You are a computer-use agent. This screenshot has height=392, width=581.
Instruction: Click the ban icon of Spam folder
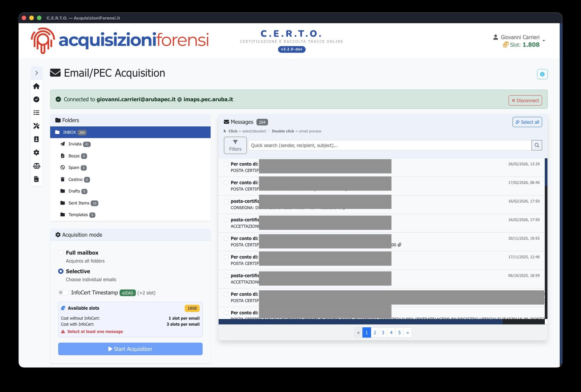click(x=62, y=168)
